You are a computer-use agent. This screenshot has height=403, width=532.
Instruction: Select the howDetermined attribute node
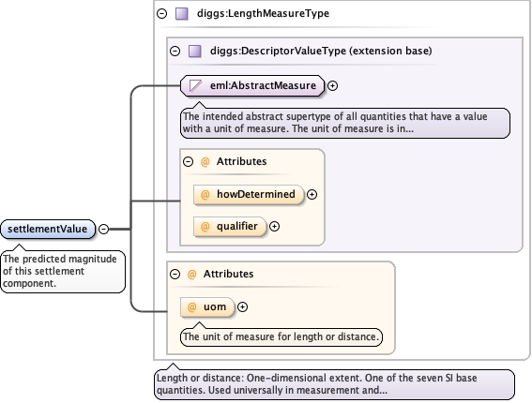tap(249, 195)
